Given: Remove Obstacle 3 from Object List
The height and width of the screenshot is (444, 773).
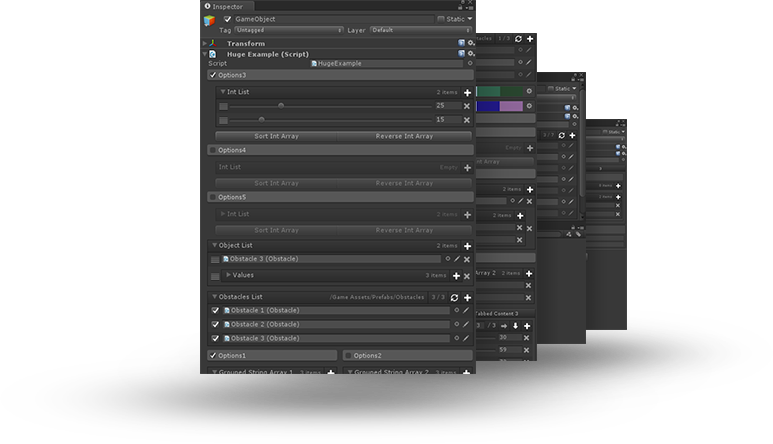Looking at the screenshot, I should coord(467,259).
